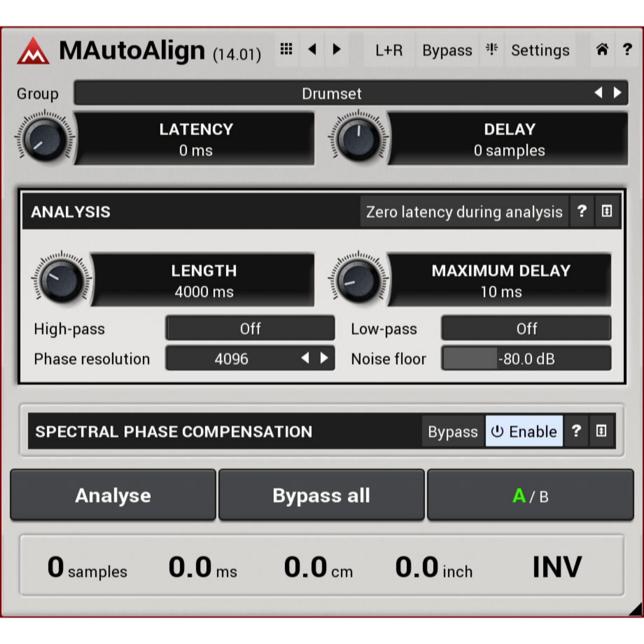Collapse the Spectral Phase Compensation panel

click(x=601, y=431)
